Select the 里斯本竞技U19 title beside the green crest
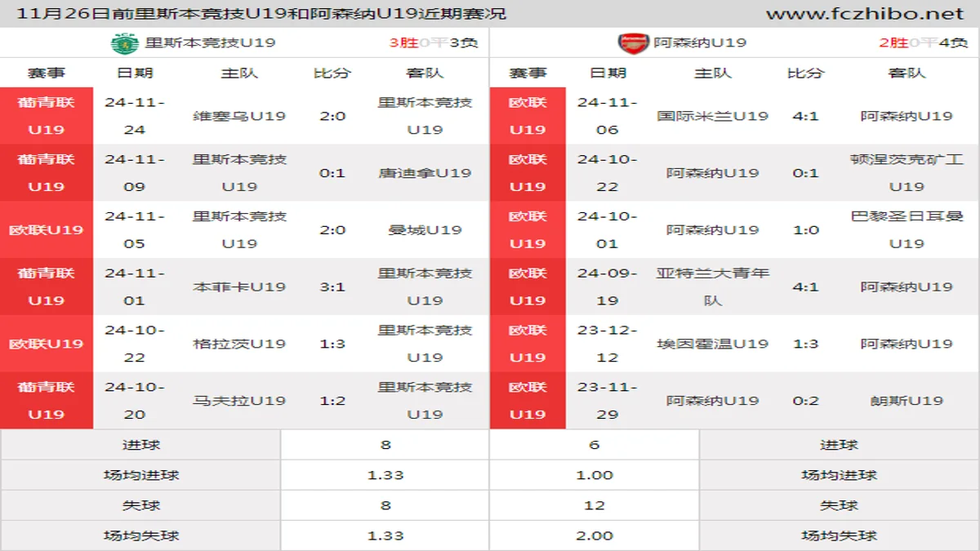This screenshot has width=980, height=551. click(210, 42)
